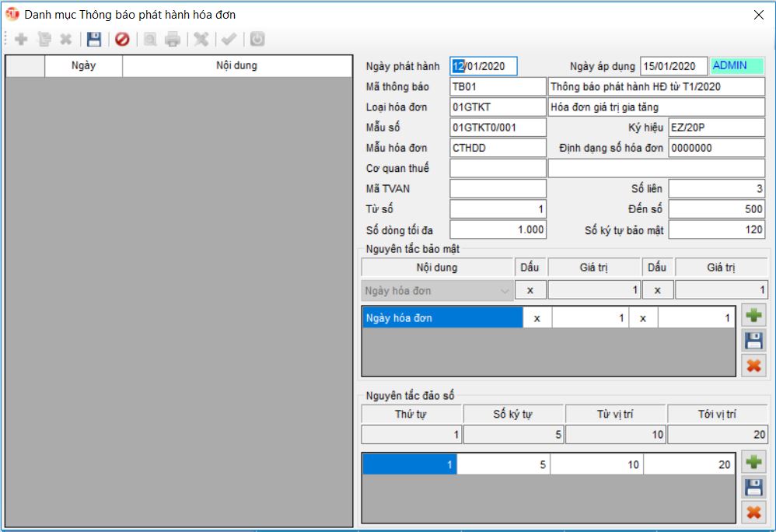Click the second Dấu input in bảo mật
The height and width of the screenshot is (532, 776).
tap(658, 290)
